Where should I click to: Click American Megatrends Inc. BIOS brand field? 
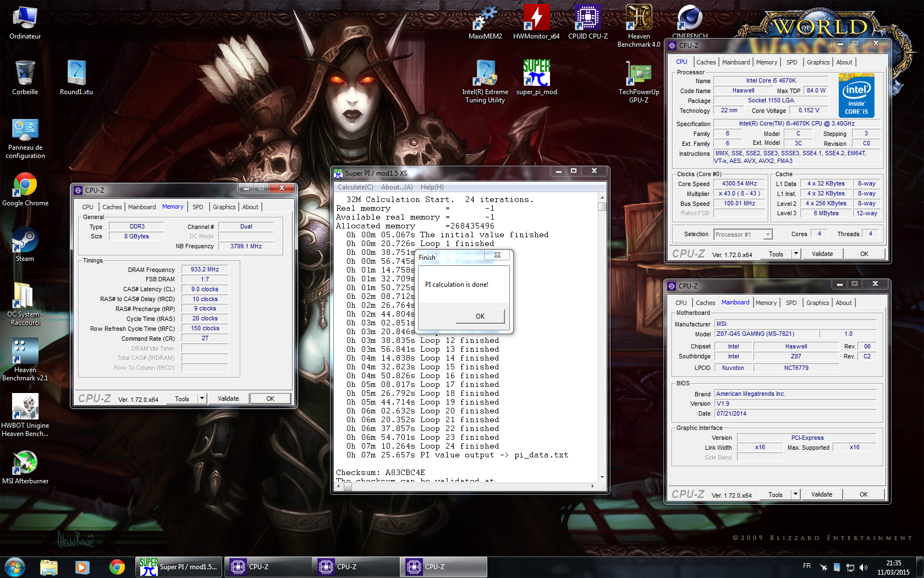coord(795,394)
